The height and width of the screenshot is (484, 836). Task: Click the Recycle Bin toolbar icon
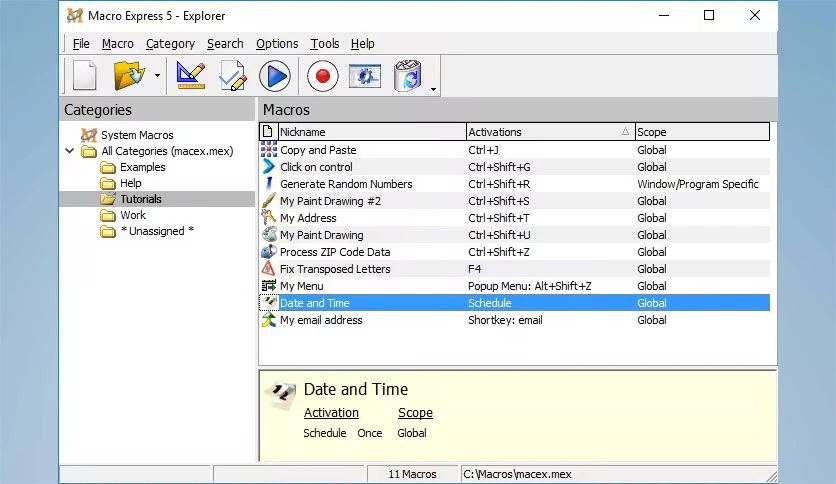pyautogui.click(x=407, y=76)
